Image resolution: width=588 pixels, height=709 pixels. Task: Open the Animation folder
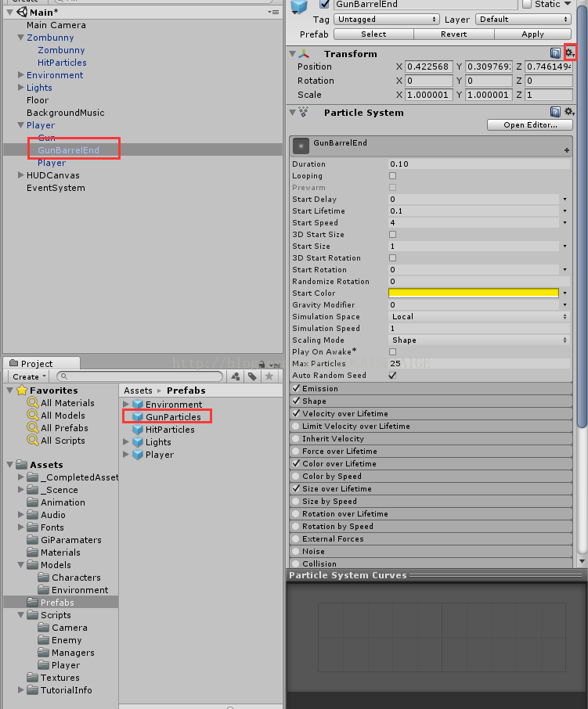tap(56, 502)
